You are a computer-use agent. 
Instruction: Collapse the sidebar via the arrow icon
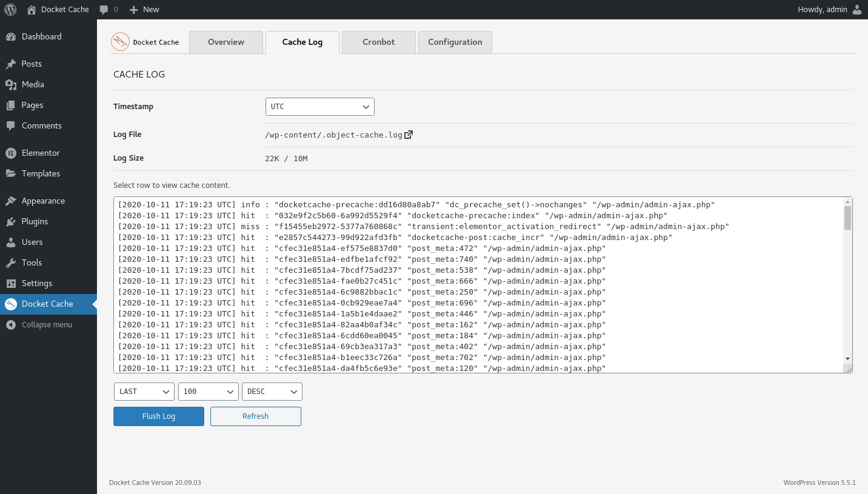click(11, 324)
